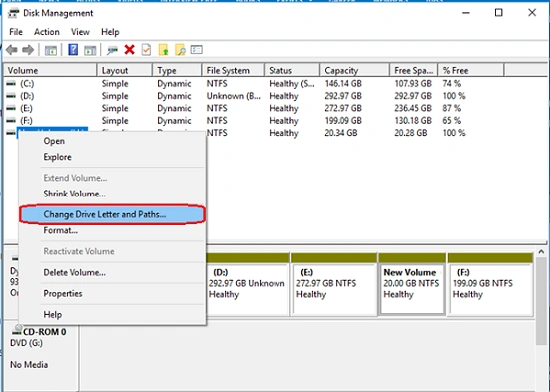Click the 'Unknown (B...' file system cell

tap(234, 96)
